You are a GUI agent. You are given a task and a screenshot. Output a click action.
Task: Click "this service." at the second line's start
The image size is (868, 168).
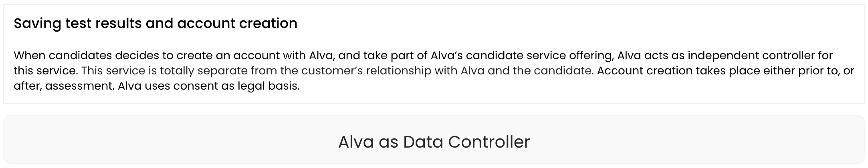click(45, 71)
